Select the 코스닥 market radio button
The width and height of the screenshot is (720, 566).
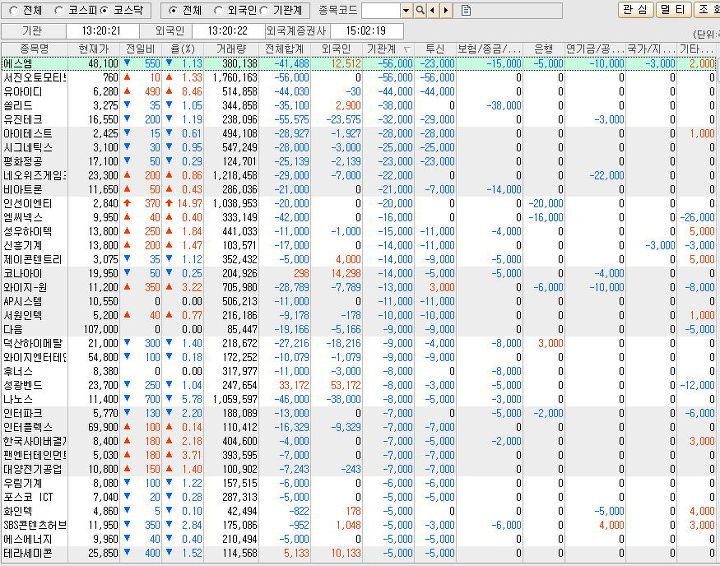(x=104, y=10)
